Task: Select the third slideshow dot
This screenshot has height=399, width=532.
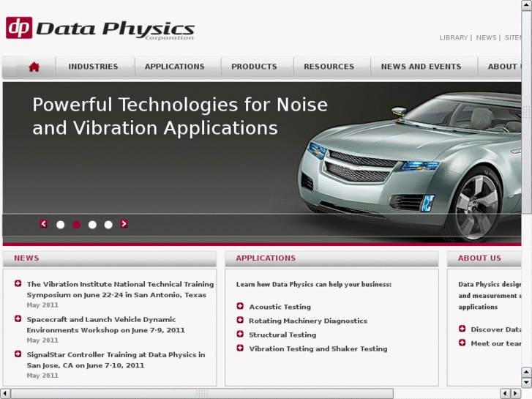Action: [92, 225]
